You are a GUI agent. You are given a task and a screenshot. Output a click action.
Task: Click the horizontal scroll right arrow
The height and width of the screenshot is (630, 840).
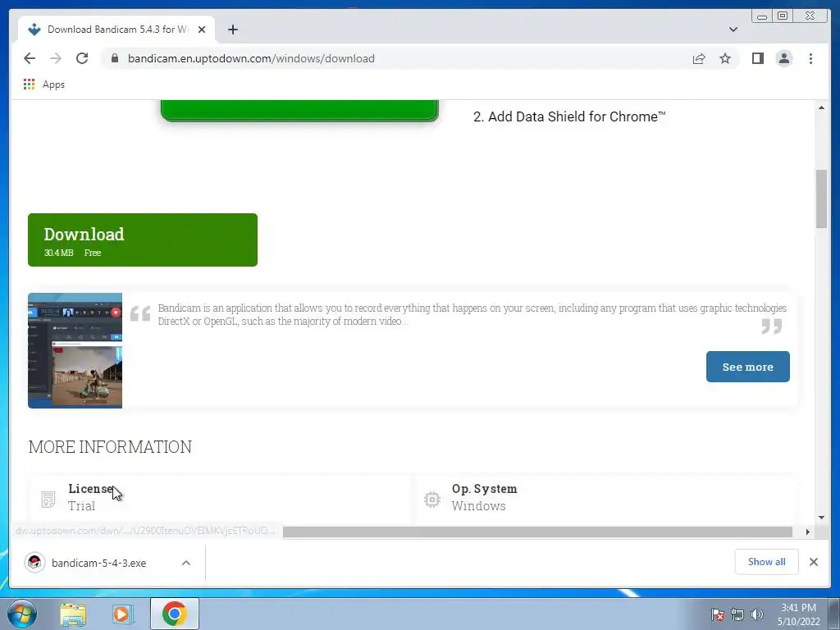tap(808, 532)
